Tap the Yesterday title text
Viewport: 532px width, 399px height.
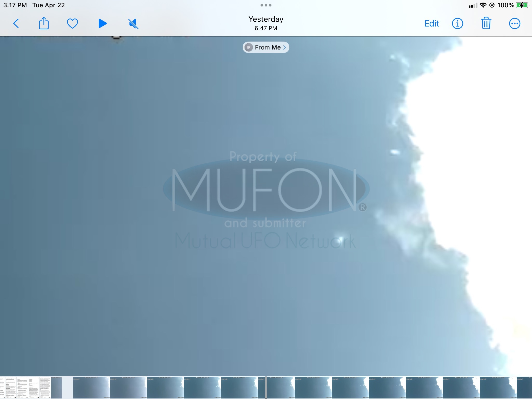pyautogui.click(x=266, y=19)
